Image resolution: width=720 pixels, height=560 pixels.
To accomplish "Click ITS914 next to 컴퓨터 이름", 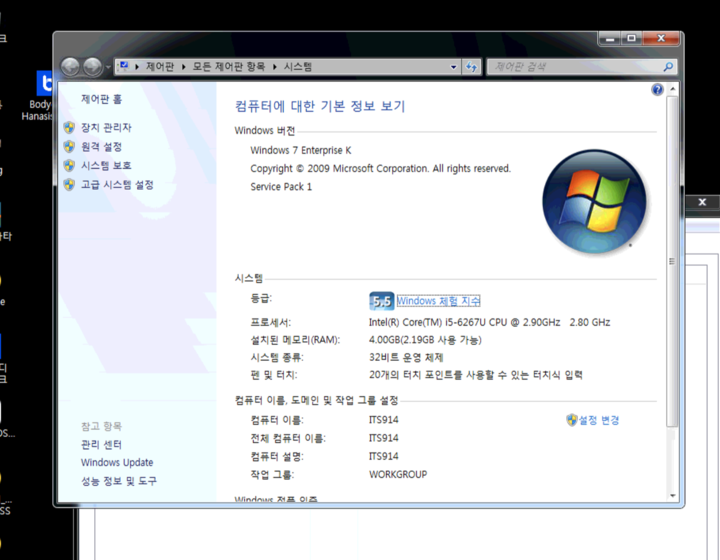I will tap(384, 420).
